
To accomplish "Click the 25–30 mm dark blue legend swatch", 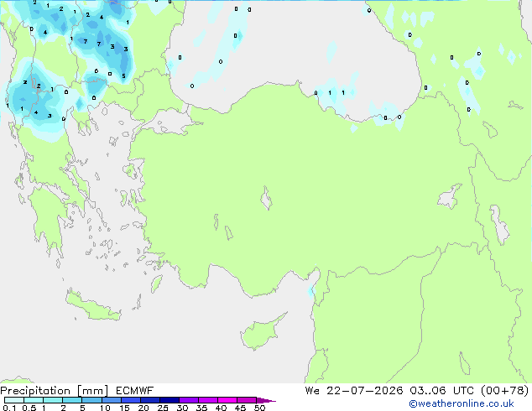I will pos(170,400).
